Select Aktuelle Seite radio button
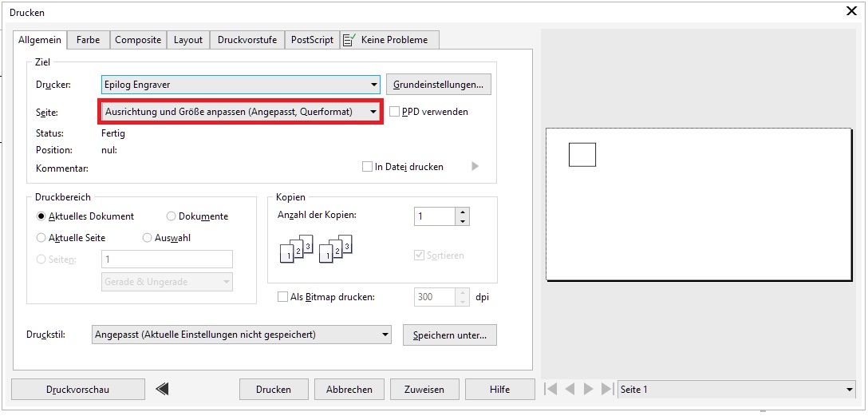 click(x=41, y=238)
